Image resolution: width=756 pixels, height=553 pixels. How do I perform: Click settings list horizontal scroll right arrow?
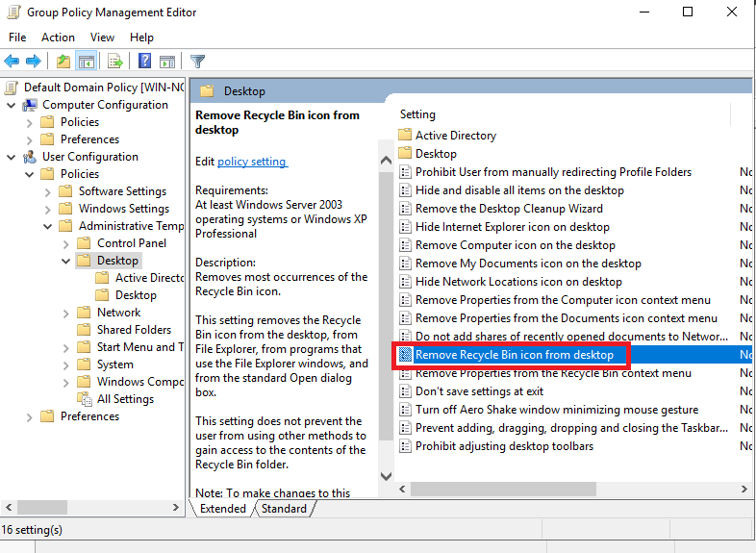[743, 489]
